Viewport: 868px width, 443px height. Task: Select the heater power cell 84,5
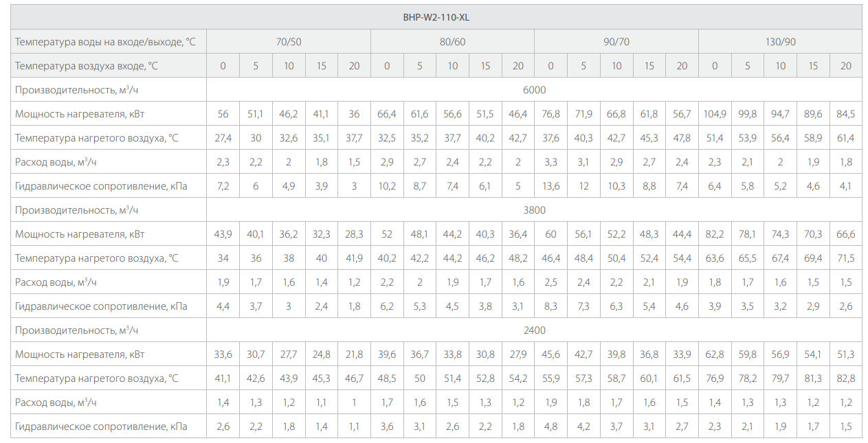(x=845, y=114)
